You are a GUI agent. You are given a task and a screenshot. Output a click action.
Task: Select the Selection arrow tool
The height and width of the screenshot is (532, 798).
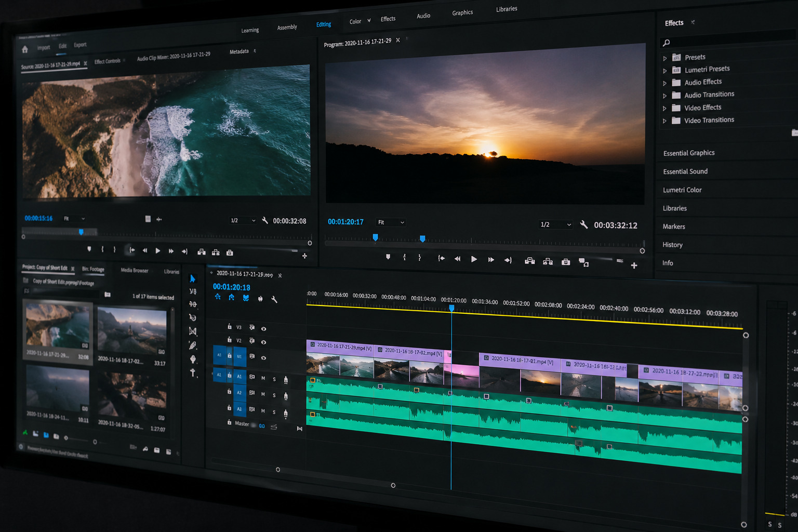pos(192,278)
